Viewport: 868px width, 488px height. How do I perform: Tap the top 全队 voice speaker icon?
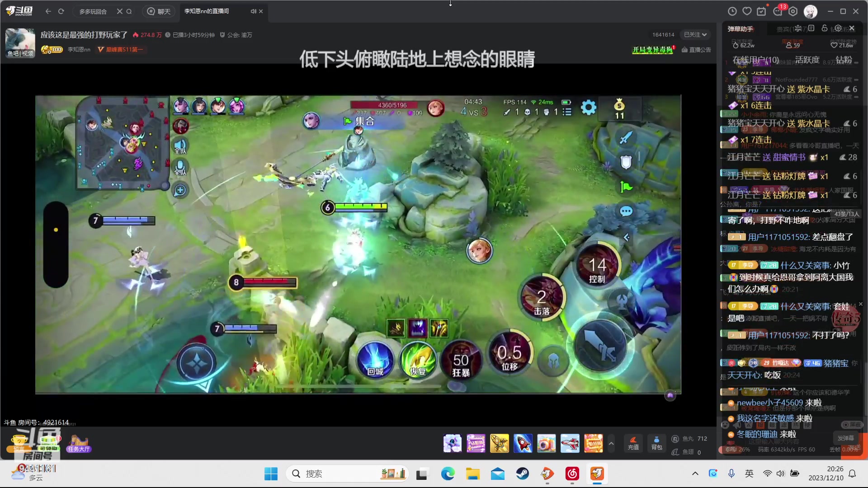click(180, 146)
